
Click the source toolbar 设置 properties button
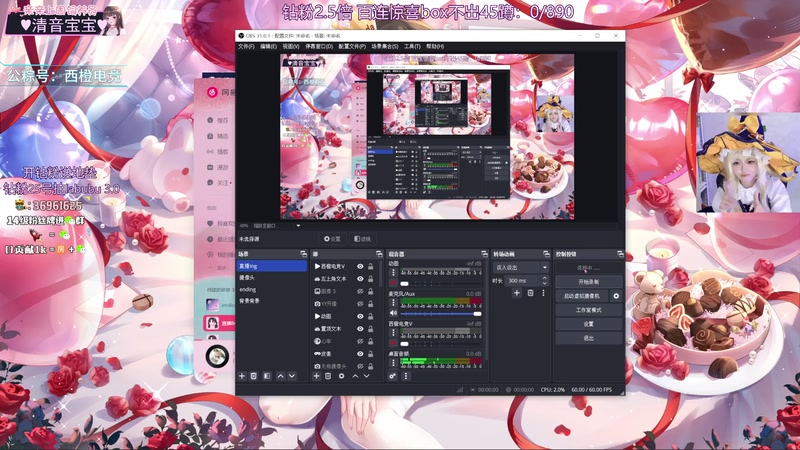click(x=332, y=239)
